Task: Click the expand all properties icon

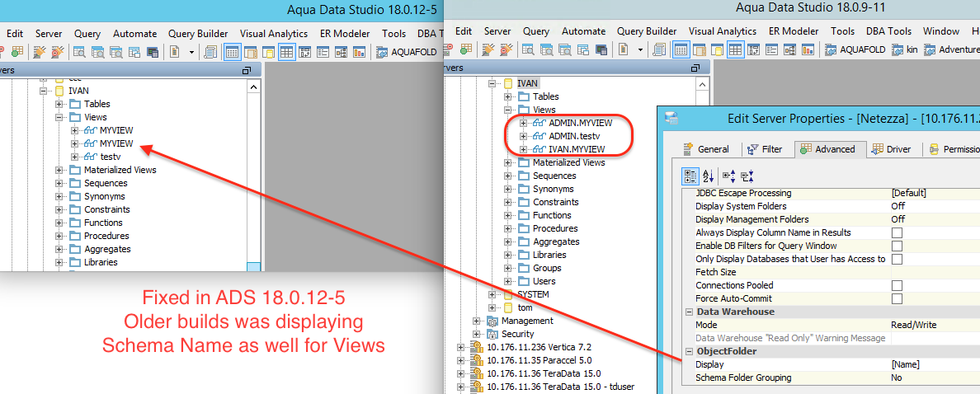Action: [729, 176]
